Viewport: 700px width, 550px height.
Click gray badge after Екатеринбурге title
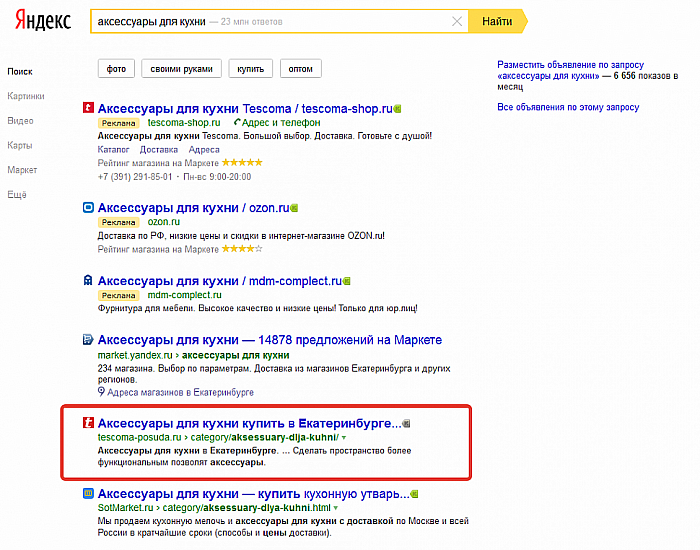406,423
